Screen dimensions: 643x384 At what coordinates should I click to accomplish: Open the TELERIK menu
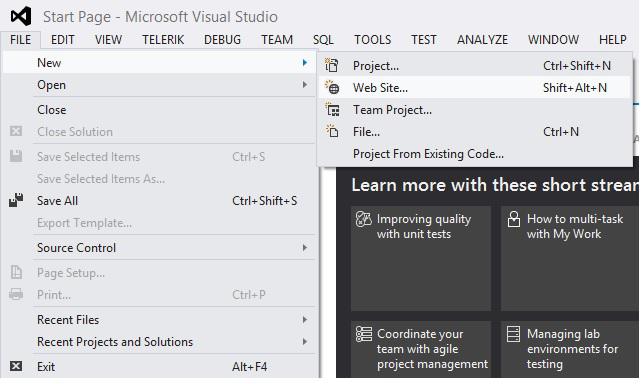pos(163,40)
